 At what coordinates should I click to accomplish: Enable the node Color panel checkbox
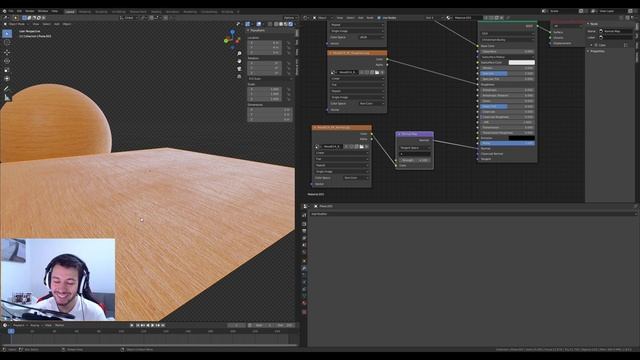[x=596, y=45]
